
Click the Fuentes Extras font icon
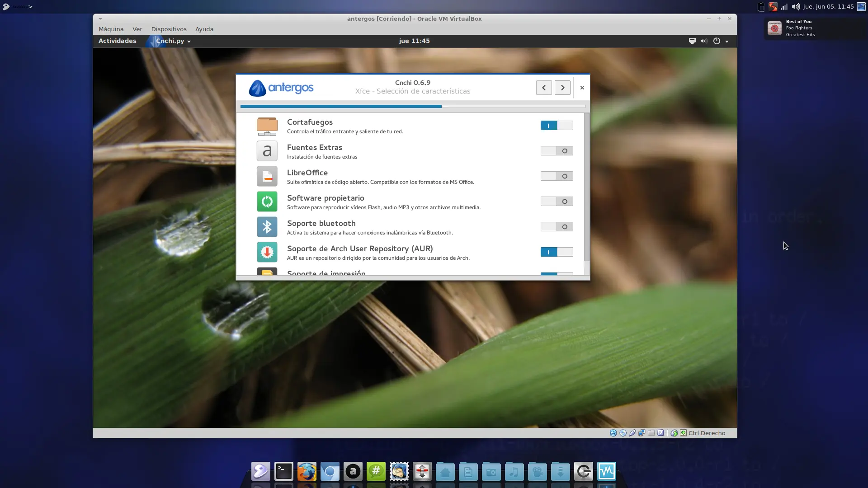pyautogui.click(x=267, y=151)
